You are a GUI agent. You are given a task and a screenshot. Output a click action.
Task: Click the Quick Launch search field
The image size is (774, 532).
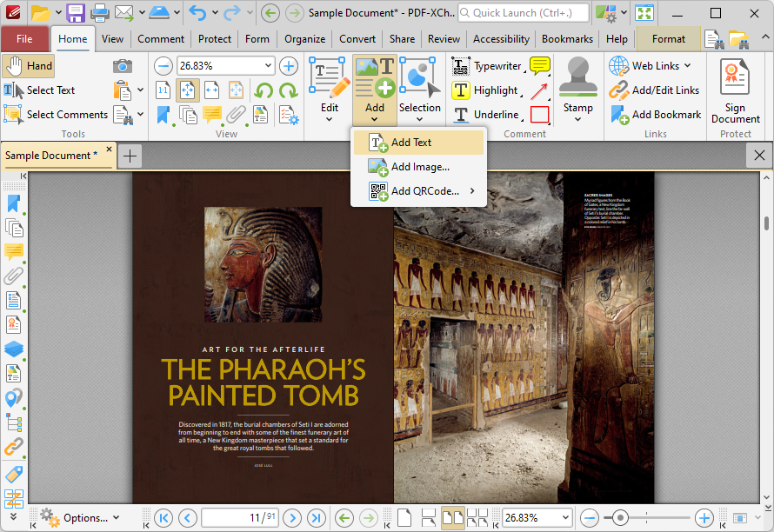click(524, 13)
